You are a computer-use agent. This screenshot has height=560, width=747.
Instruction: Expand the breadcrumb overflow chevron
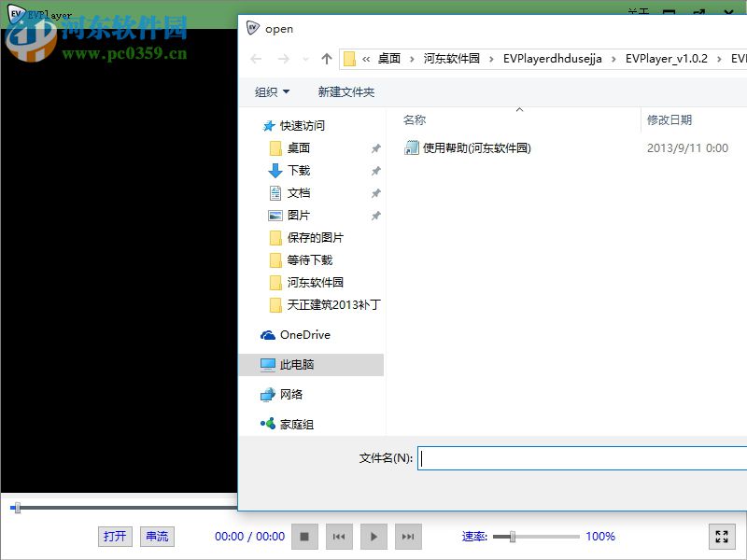point(365,58)
